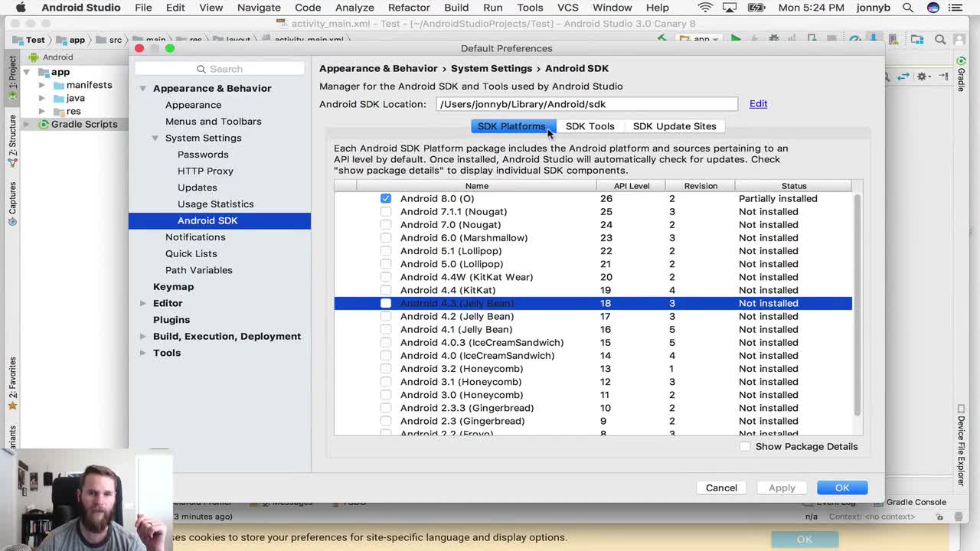Switch to SDK Tools tab
980x551 pixels.
pos(590,126)
